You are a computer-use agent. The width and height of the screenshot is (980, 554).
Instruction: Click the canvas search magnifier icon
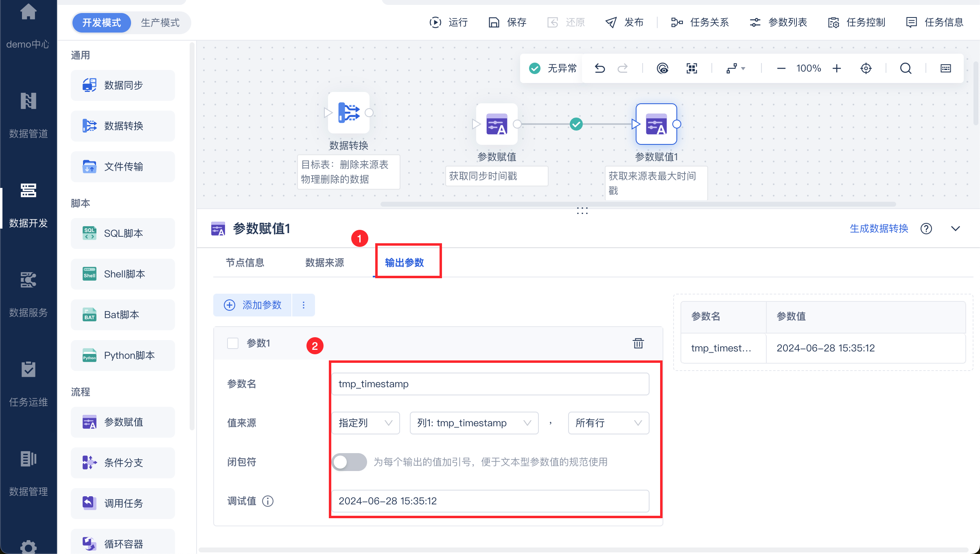906,68
